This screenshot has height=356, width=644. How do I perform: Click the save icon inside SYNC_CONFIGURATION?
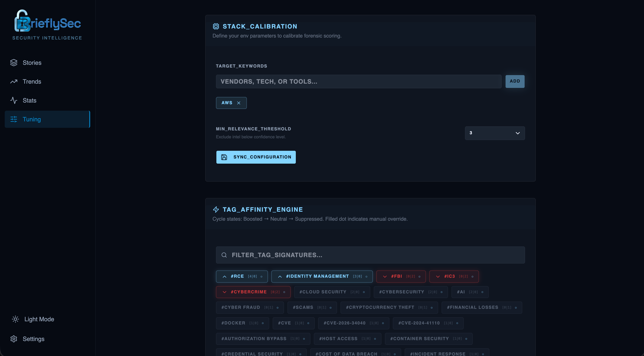pos(224,157)
